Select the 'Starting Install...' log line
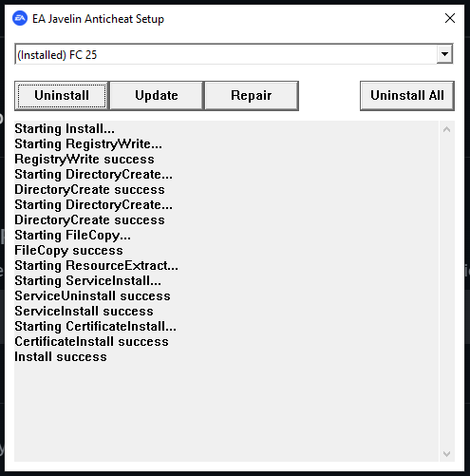 point(65,129)
